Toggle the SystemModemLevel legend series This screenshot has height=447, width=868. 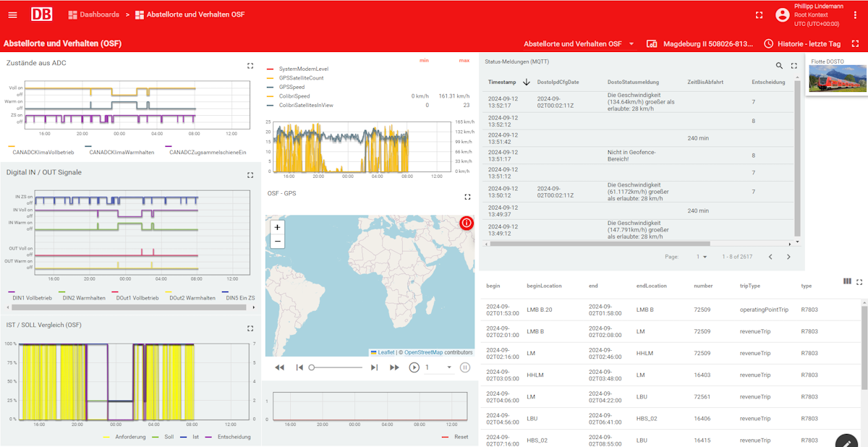(298, 69)
